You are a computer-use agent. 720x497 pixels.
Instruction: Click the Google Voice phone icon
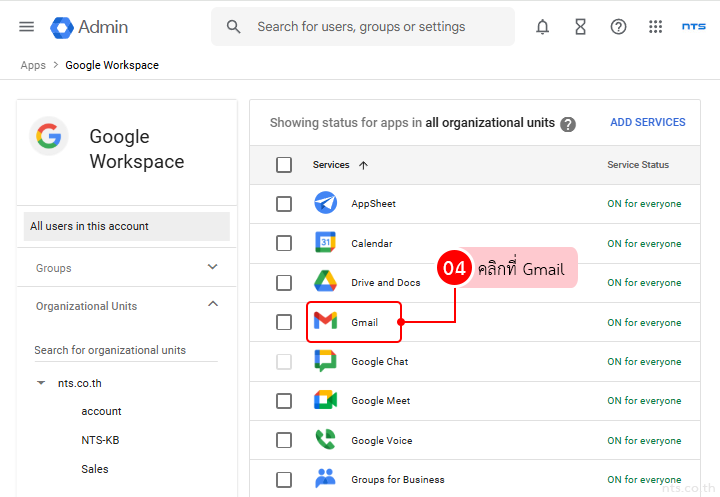326,439
